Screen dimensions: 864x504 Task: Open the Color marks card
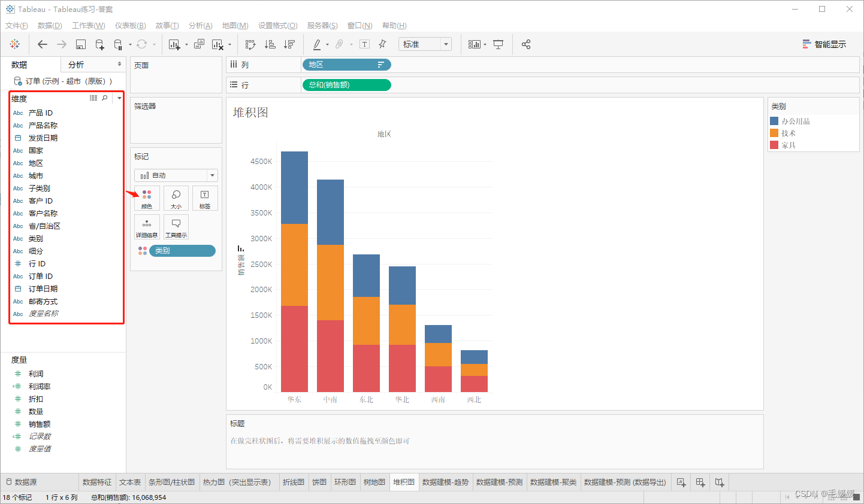point(147,198)
